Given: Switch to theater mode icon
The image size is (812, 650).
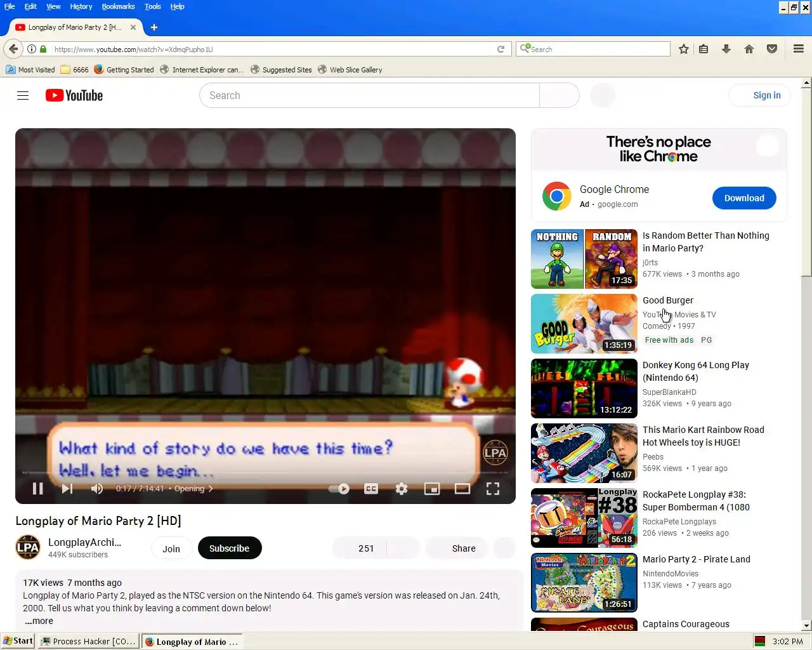Looking at the screenshot, I should (x=462, y=488).
